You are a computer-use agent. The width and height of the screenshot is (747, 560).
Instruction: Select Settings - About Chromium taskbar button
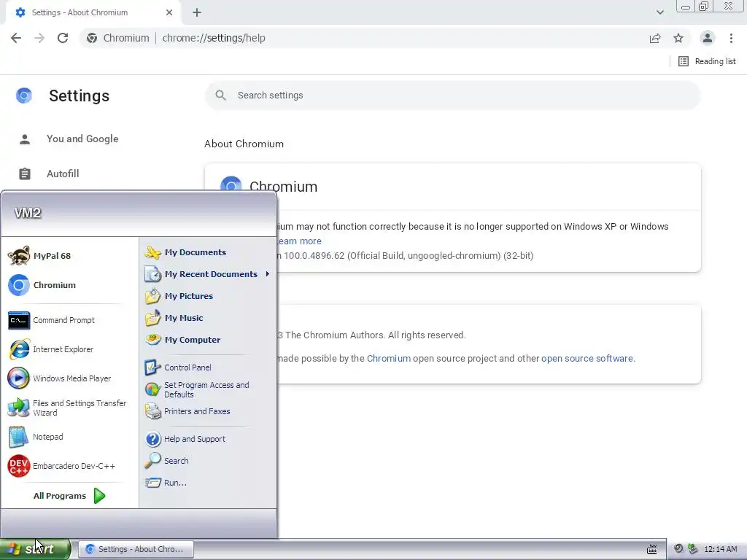click(136, 549)
